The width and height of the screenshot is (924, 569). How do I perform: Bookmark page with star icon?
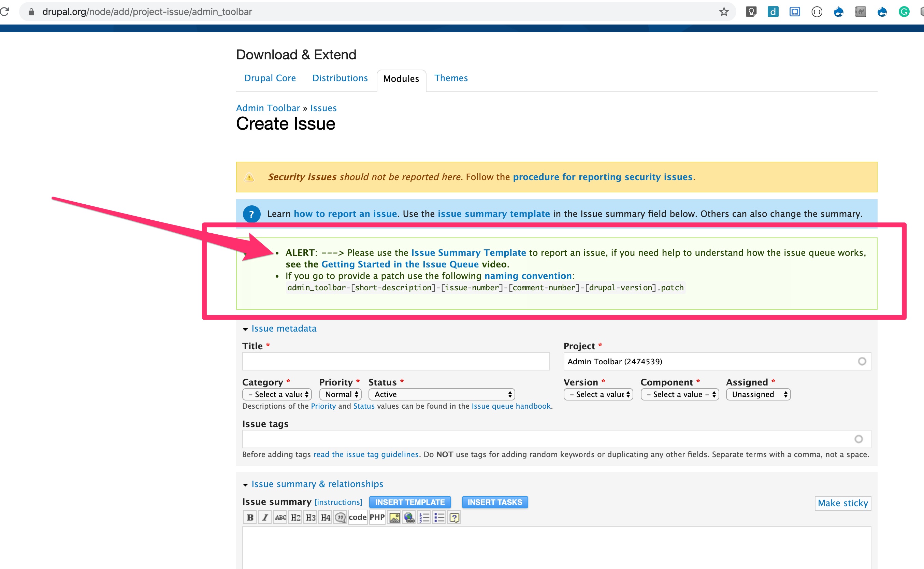(x=724, y=12)
